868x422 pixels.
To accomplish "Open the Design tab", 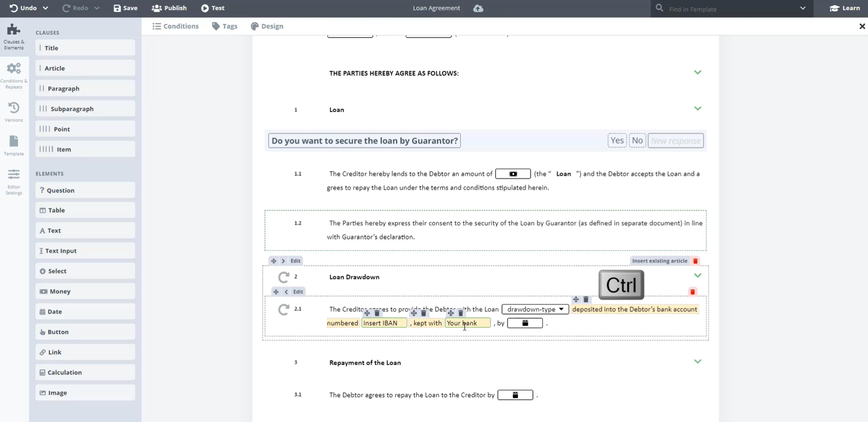I will [x=267, y=26].
